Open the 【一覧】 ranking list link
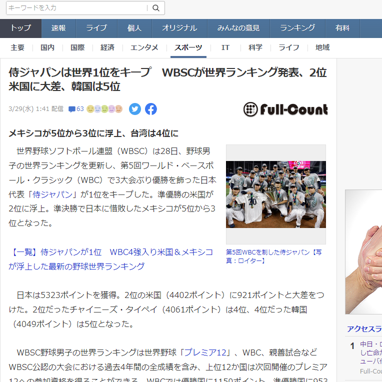Image resolution: width=382 pixels, height=382 pixels. click(111, 259)
